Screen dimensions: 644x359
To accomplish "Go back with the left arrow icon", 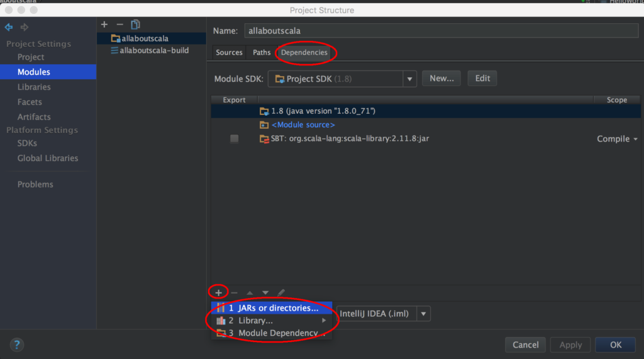I will [9, 27].
